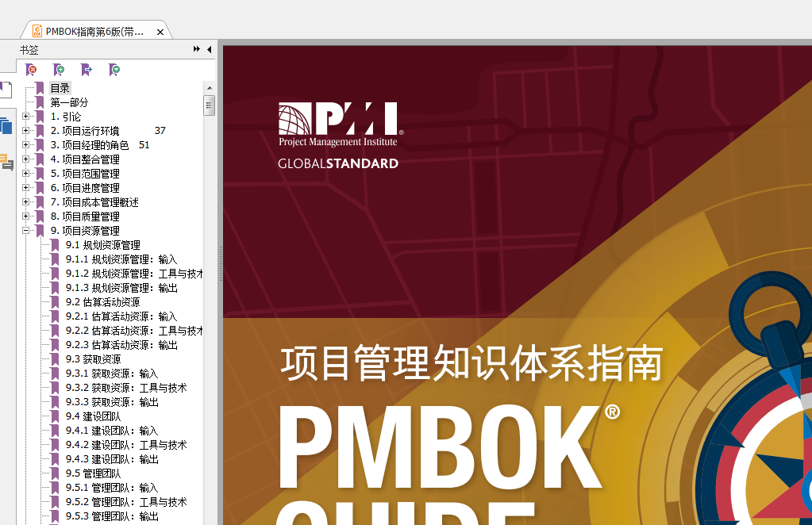Screen dimensions: 812x525
Task: Go to bookmark 9. 项目资源管理
Action: point(85,231)
